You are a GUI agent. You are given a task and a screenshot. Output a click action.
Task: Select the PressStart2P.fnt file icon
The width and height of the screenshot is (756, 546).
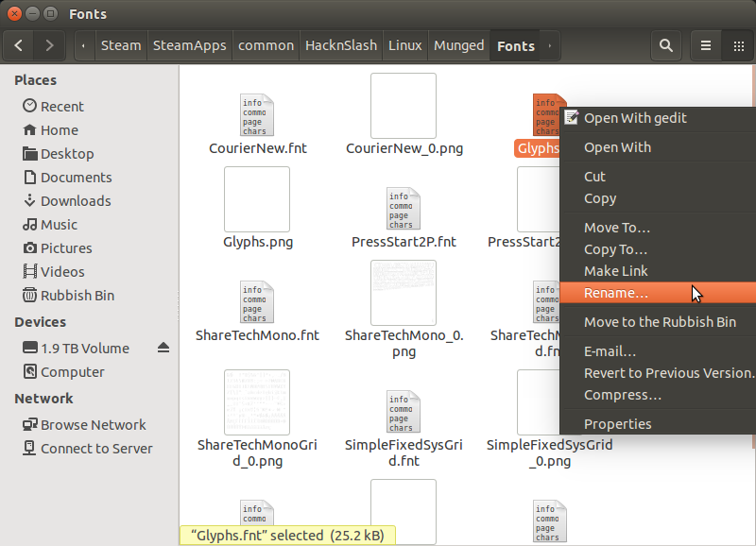[403, 209]
